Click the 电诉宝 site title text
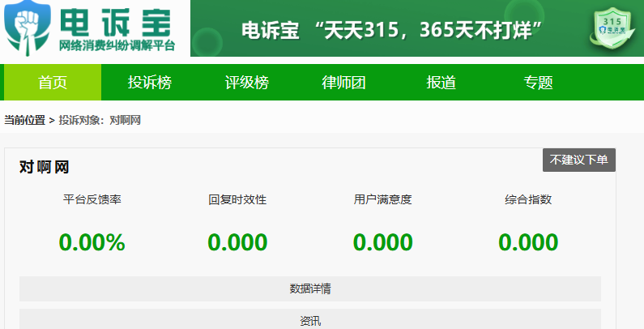The image size is (644, 329). coord(115,22)
